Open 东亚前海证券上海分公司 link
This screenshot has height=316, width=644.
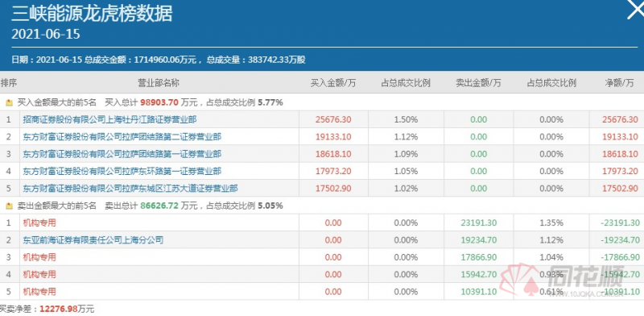(x=93, y=240)
